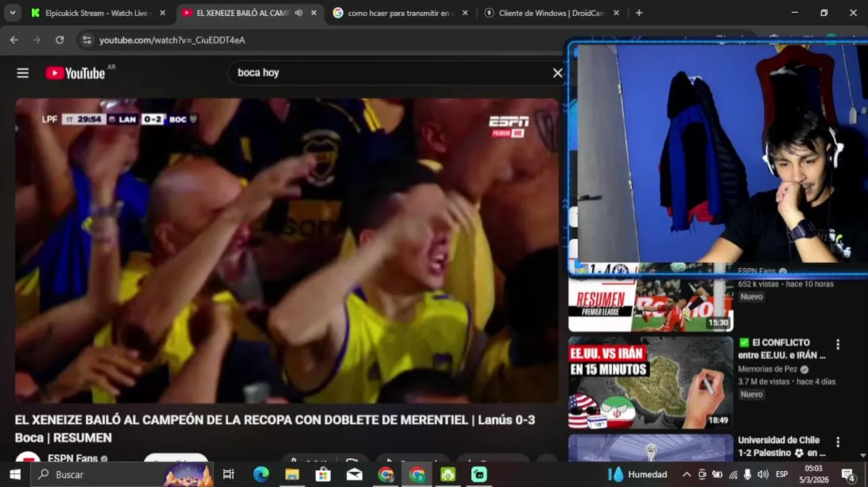Open the green Android app taskbar icon
The width and height of the screenshot is (868, 487).
click(x=448, y=475)
